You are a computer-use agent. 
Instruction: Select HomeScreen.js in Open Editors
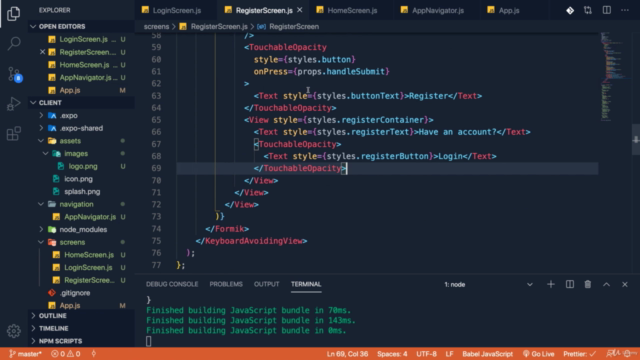pyautogui.click(x=82, y=64)
